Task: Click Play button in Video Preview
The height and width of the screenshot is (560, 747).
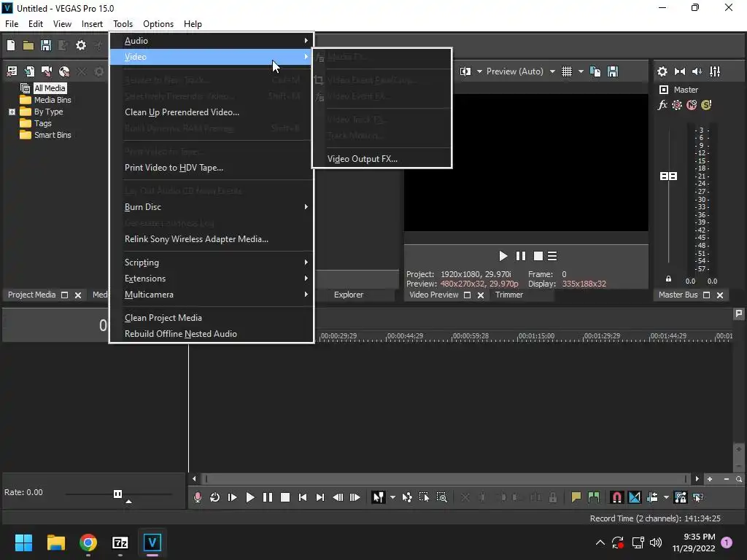Action: (503, 256)
